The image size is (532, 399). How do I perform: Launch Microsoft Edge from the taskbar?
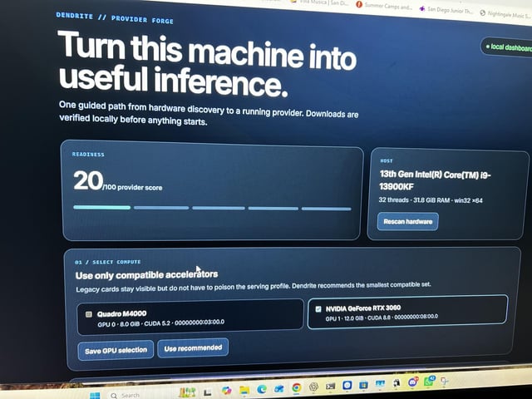(262, 389)
